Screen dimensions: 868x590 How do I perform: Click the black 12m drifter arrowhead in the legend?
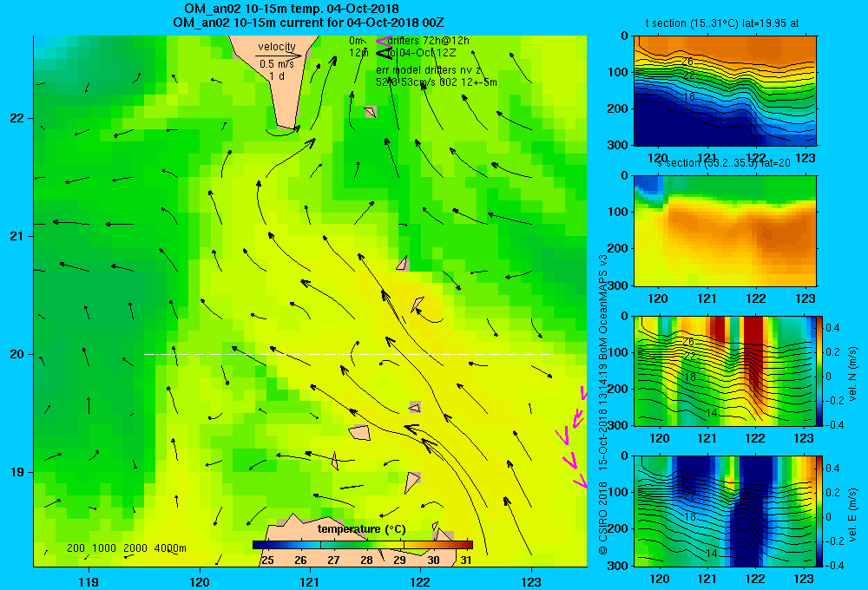coord(384,53)
